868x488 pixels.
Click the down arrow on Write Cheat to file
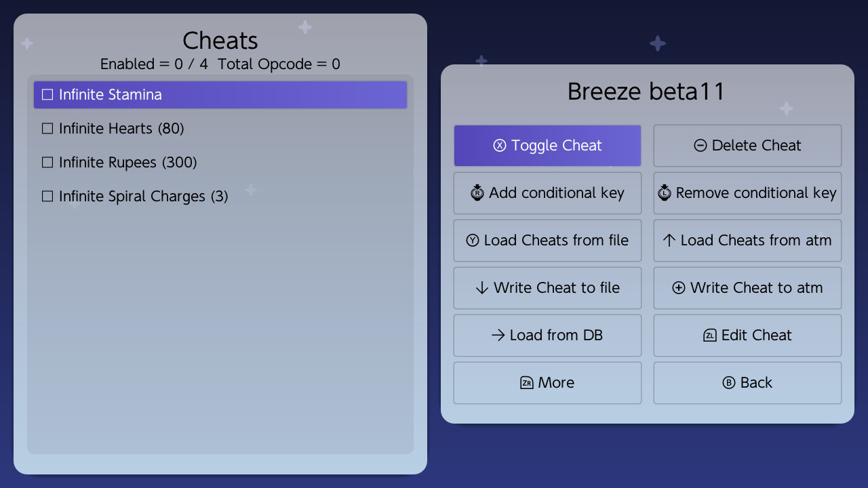coord(482,288)
